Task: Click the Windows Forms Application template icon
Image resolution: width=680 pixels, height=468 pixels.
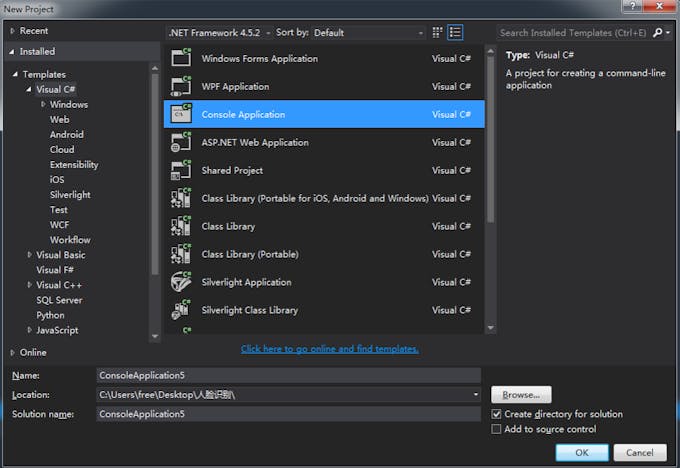Action: pyautogui.click(x=181, y=58)
